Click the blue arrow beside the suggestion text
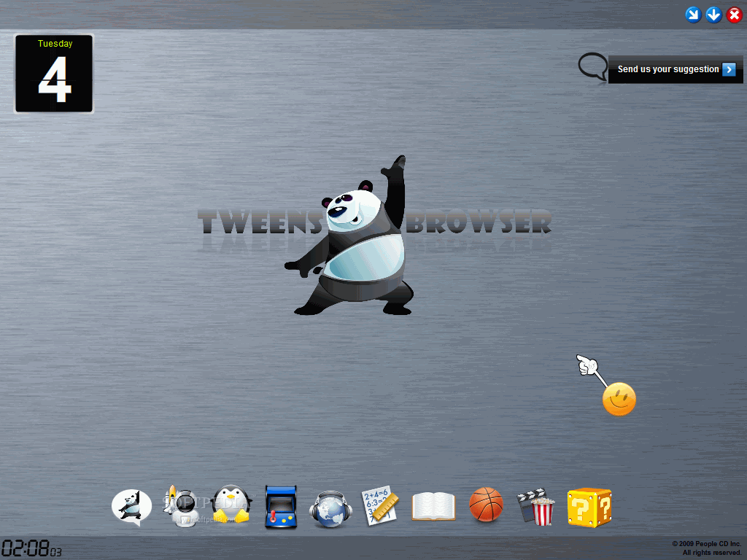Screen dimensions: 747x560 (x=729, y=69)
